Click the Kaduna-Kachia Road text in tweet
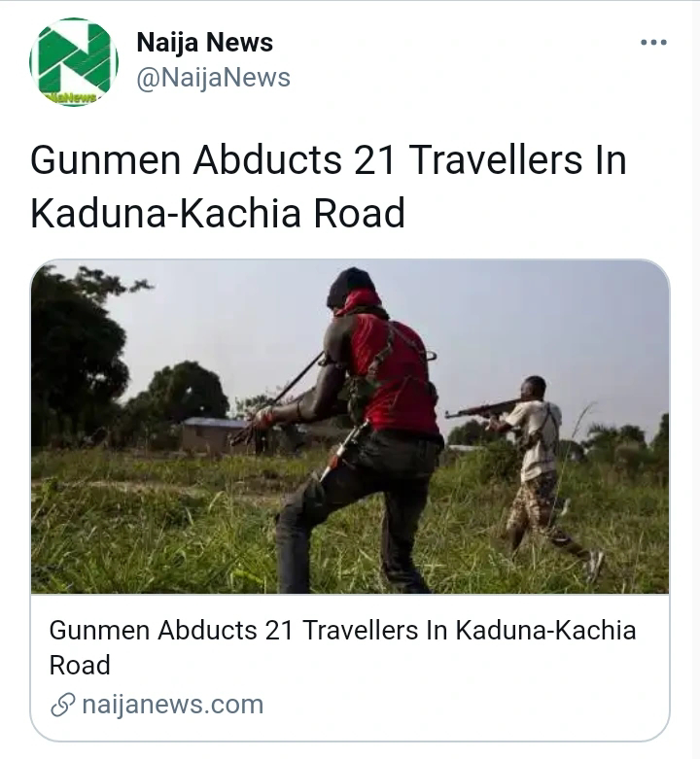 (x=218, y=213)
